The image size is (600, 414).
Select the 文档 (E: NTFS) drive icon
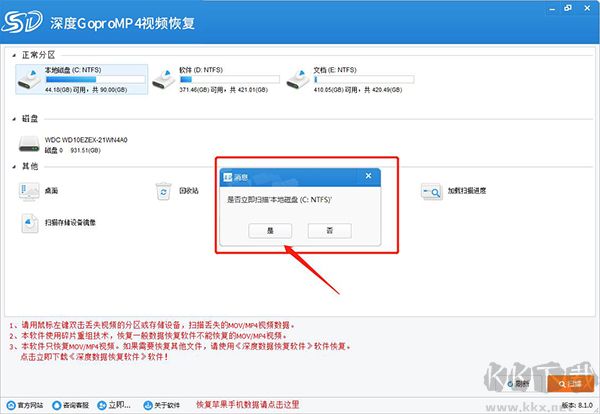(x=298, y=79)
